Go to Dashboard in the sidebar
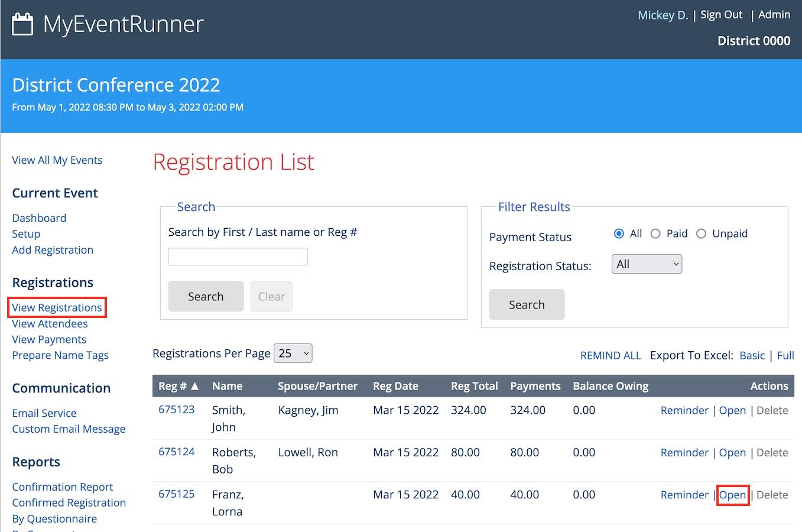802x532 pixels. 39,218
